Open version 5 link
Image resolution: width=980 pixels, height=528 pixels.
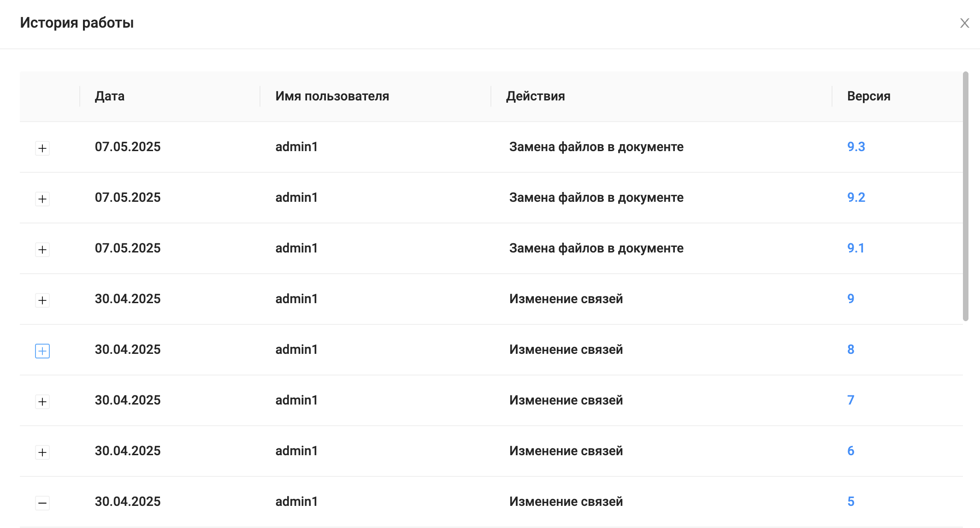(x=851, y=502)
